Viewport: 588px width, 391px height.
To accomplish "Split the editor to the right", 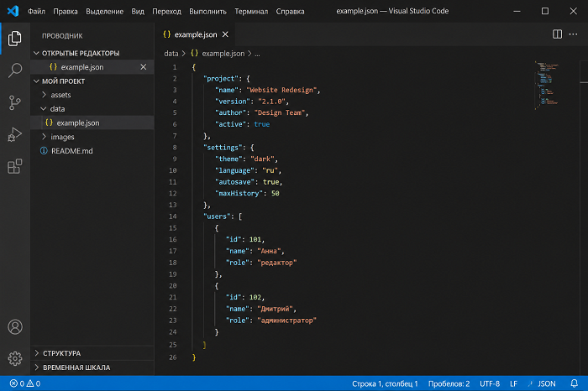I will [557, 34].
